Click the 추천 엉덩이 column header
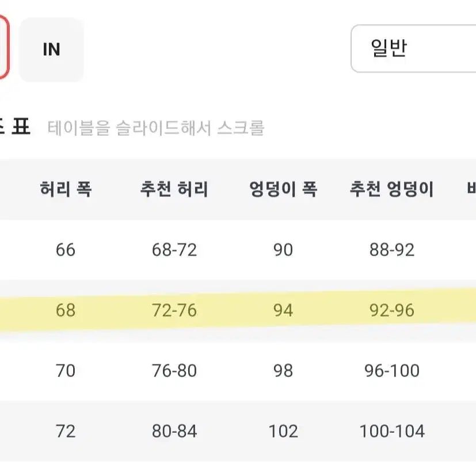The width and height of the screenshot is (476, 476). (x=391, y=189)
